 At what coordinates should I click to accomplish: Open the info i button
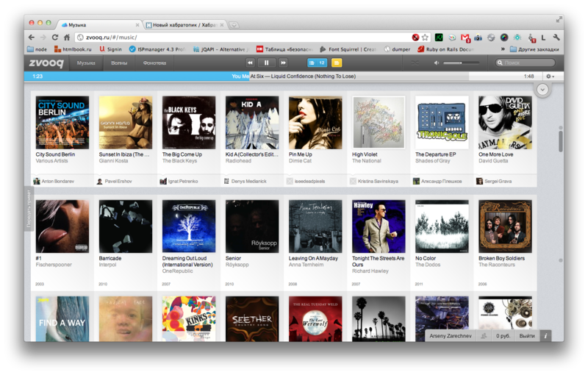tap(545, 336)
